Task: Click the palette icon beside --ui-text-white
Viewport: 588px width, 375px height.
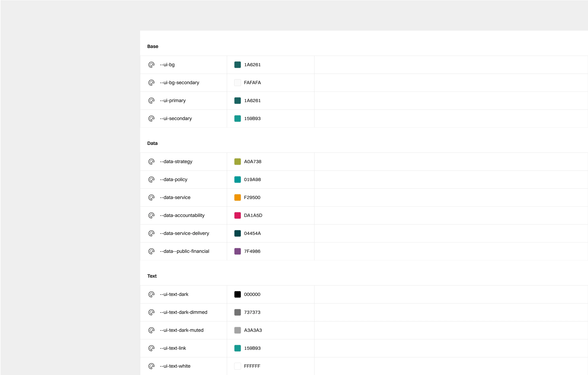Action: coord(151,366)
